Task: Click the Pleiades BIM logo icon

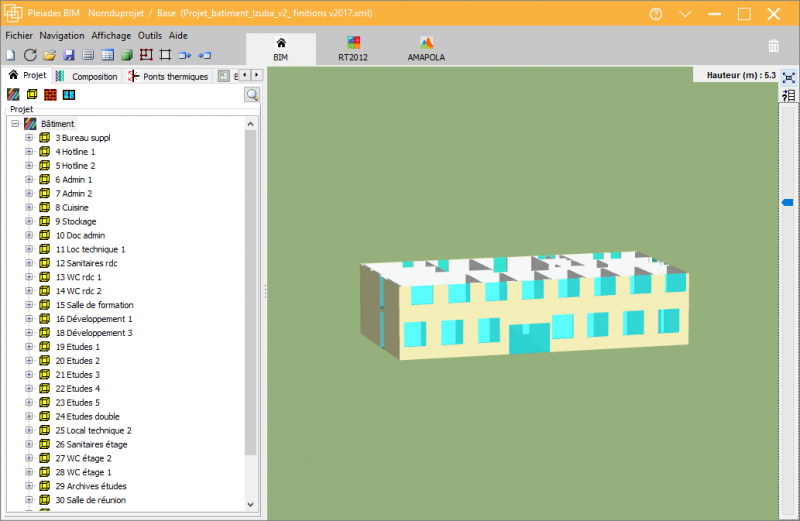Action: pyautogui.click(x=13, y=13)
